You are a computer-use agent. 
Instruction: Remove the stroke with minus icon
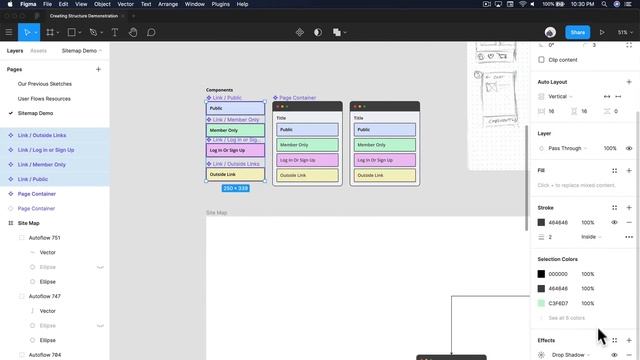coord(629,222)
